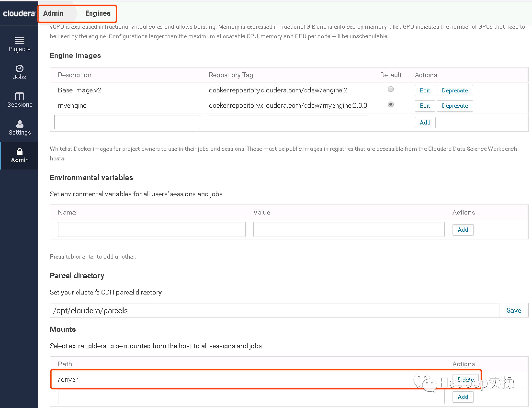Click the 'Press tab or enter' hint
The height and width of the screenshot is (408, 532).
[93, 256]
